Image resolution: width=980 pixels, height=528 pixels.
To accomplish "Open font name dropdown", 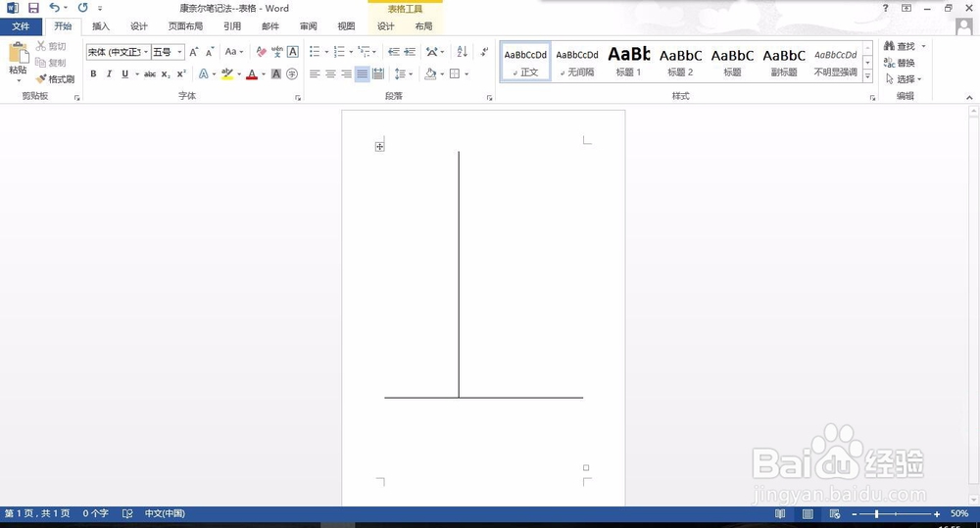I will pyautogui.click(x=146, y=52).
